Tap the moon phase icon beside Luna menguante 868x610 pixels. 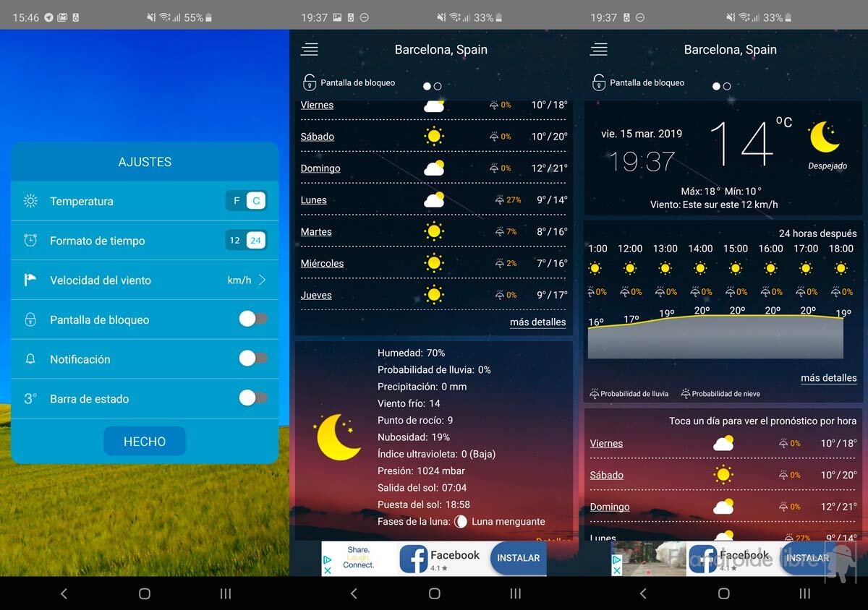click(x=461, y=521)
